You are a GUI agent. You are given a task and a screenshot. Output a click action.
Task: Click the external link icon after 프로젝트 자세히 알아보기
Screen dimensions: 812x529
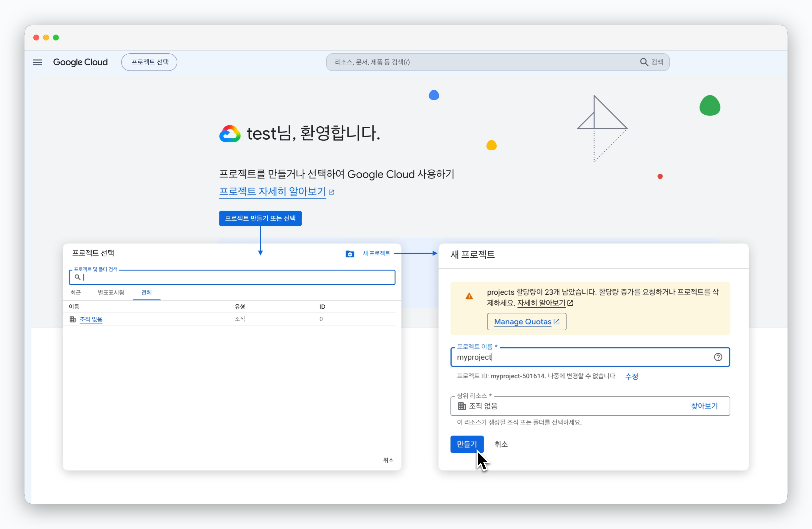pos(331,192)
